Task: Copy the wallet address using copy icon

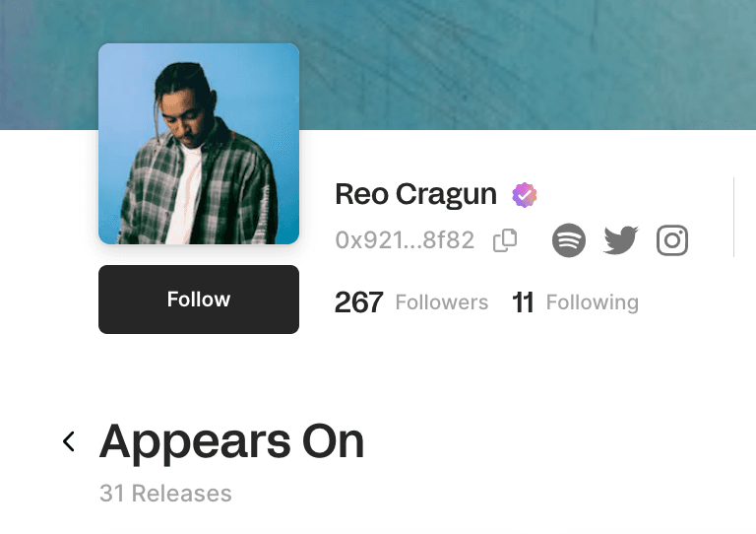Action: 505,240
